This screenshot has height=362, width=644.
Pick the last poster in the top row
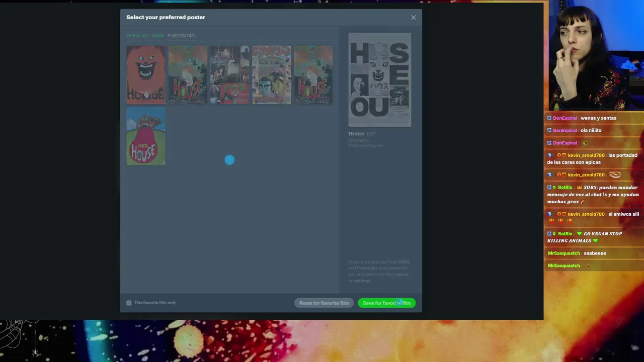point(313,75)
